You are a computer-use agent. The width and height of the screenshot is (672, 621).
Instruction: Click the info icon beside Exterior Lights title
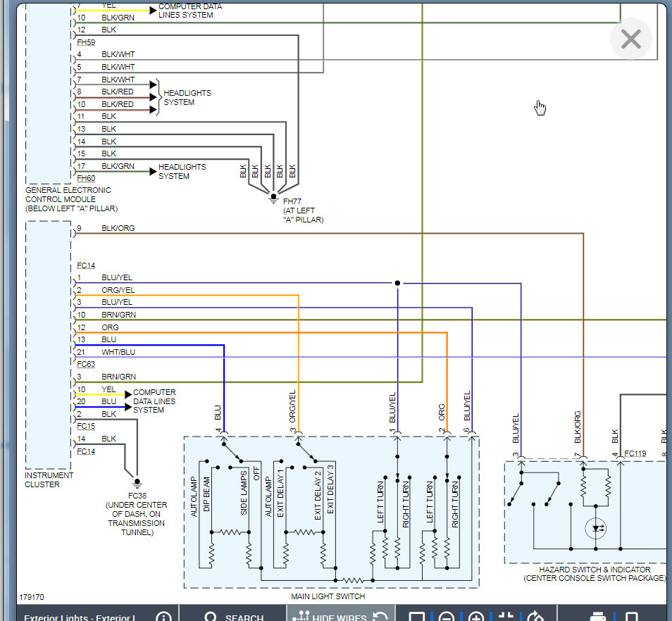tap(163, 617)
